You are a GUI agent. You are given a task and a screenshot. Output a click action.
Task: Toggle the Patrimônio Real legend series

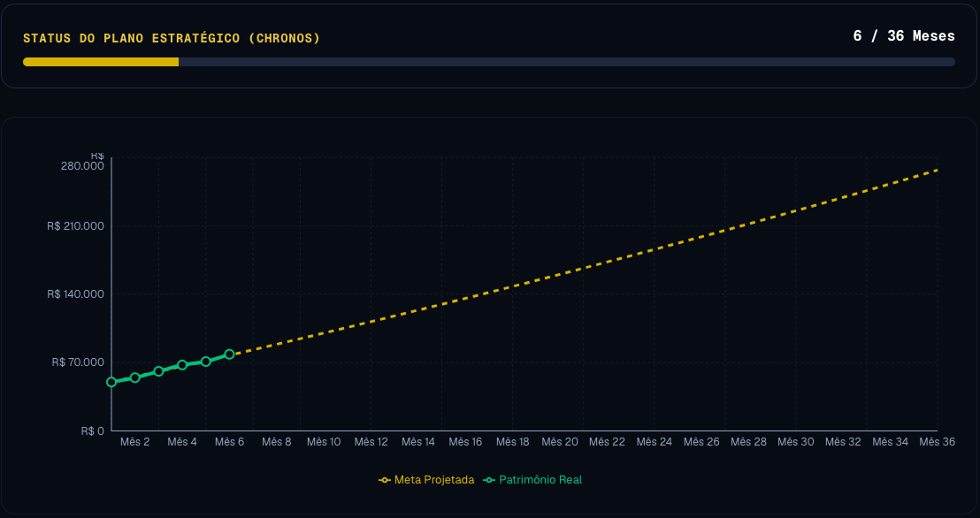[532, 480]
